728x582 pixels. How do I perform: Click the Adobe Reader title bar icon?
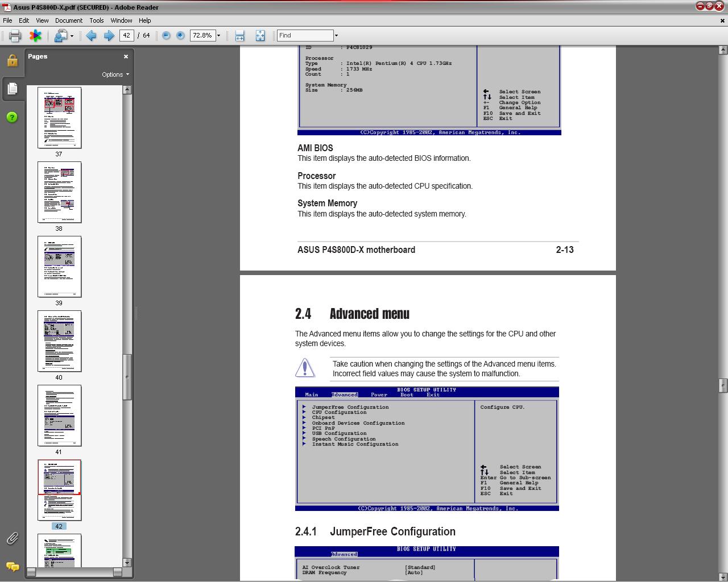point(6,7)
